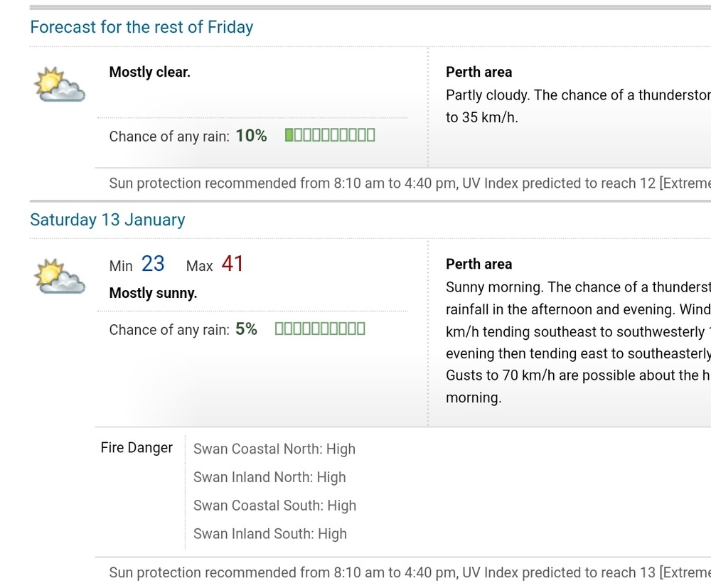Click the Saturday 'Perth area' heading

coord(479,264)
